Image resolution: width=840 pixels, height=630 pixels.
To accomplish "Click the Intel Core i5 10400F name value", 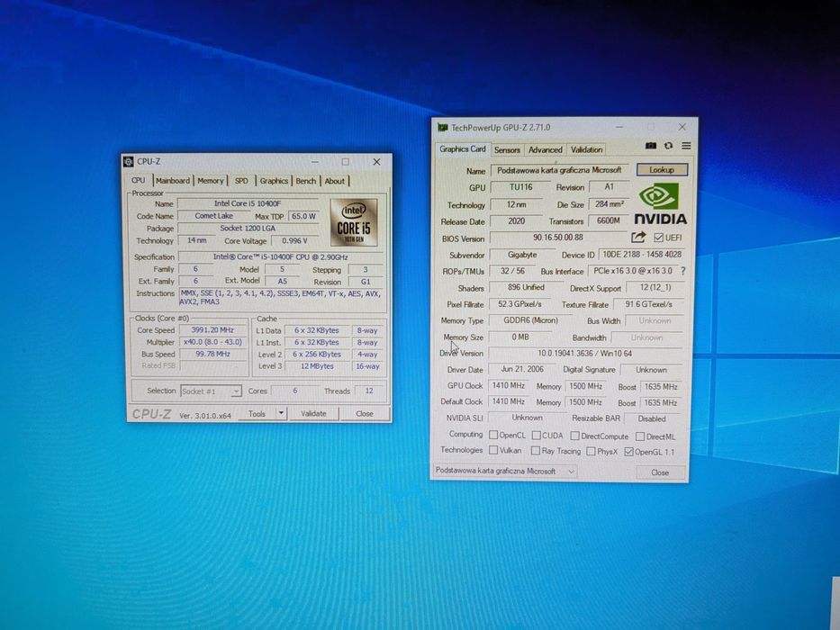I will point(248,203).
